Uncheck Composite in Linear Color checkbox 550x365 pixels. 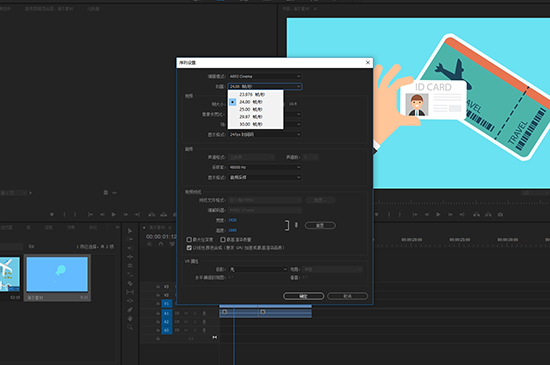189,248
